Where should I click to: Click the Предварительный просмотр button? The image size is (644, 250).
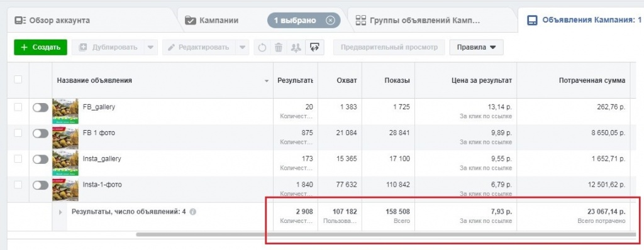coord(389,47)
